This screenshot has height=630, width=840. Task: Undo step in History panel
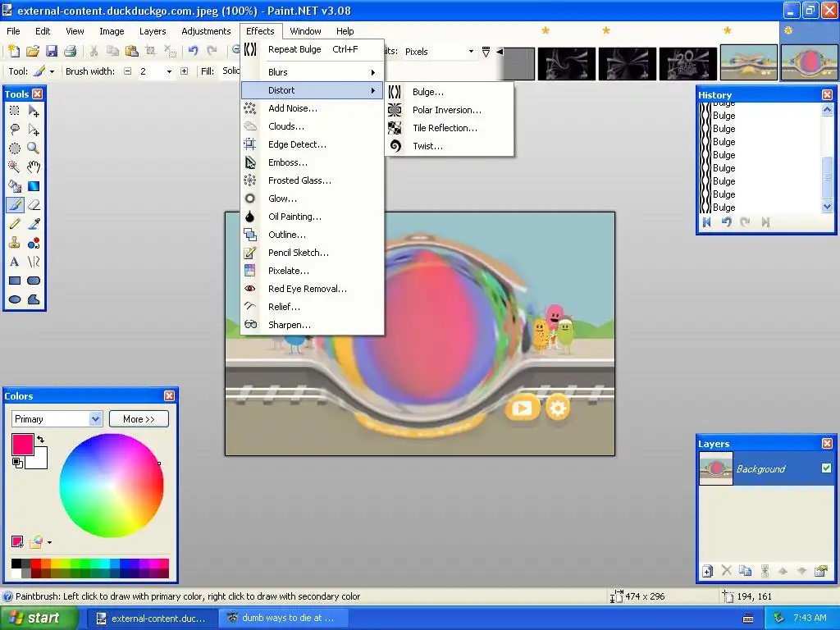(727, 221)
